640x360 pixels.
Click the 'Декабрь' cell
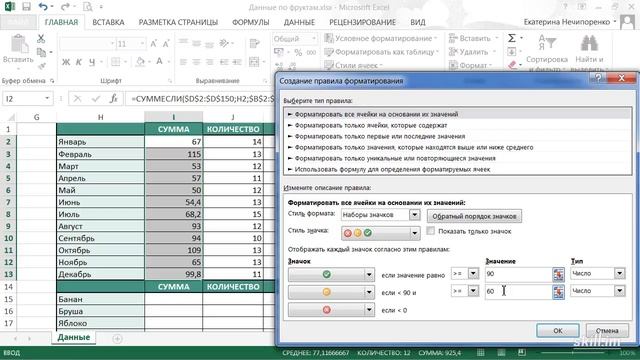100,274
